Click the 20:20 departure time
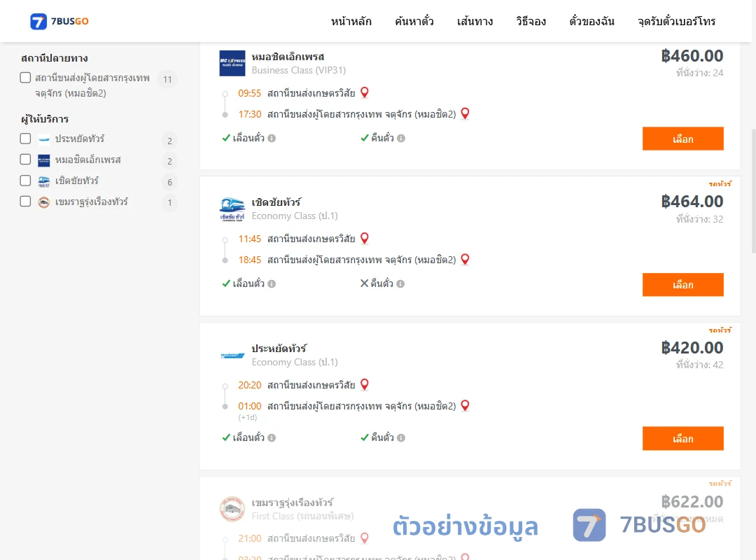 click(x=249, y=385)
